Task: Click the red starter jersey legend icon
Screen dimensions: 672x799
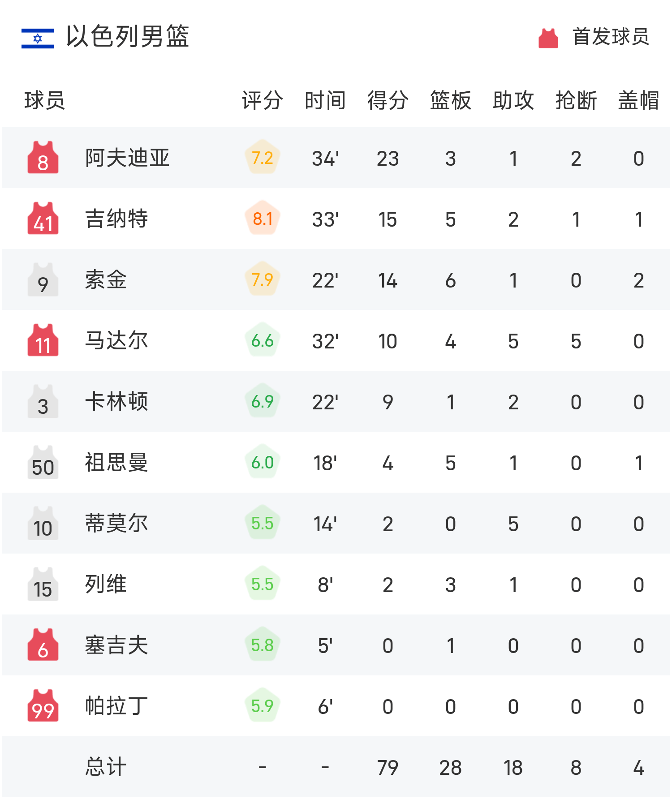Action: (548, 38)
